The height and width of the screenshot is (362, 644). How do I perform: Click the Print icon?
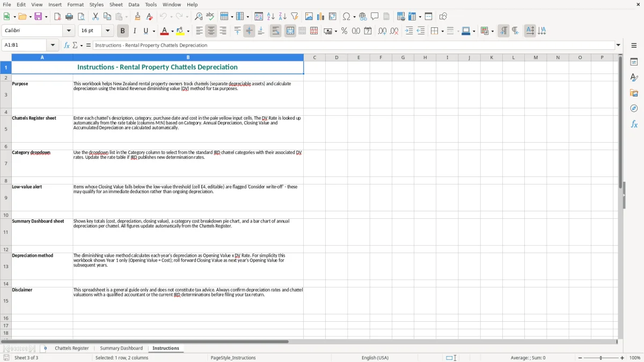(69, 17)
